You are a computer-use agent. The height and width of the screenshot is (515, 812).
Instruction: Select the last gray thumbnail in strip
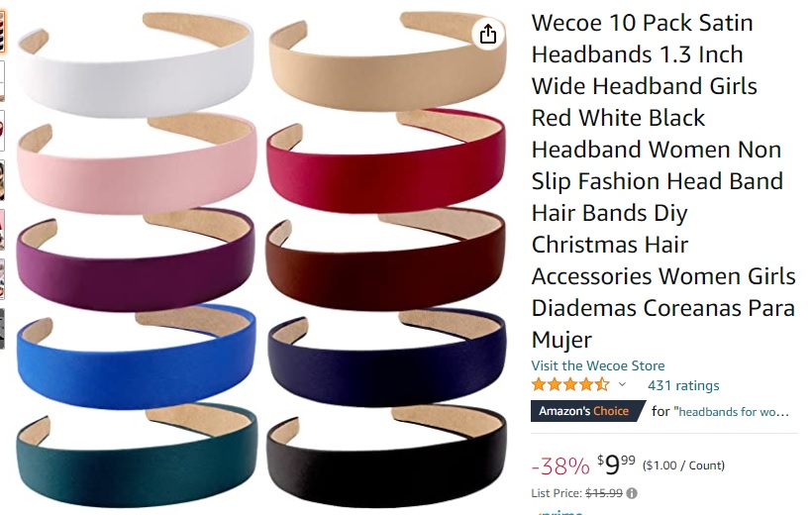[x=2, y=329]
